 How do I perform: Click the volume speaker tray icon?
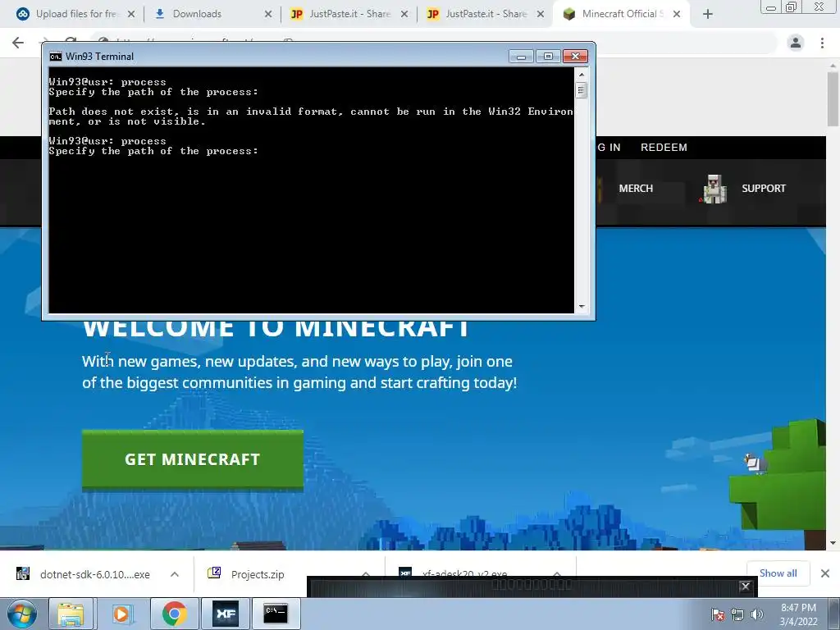(x=756, y=615)
